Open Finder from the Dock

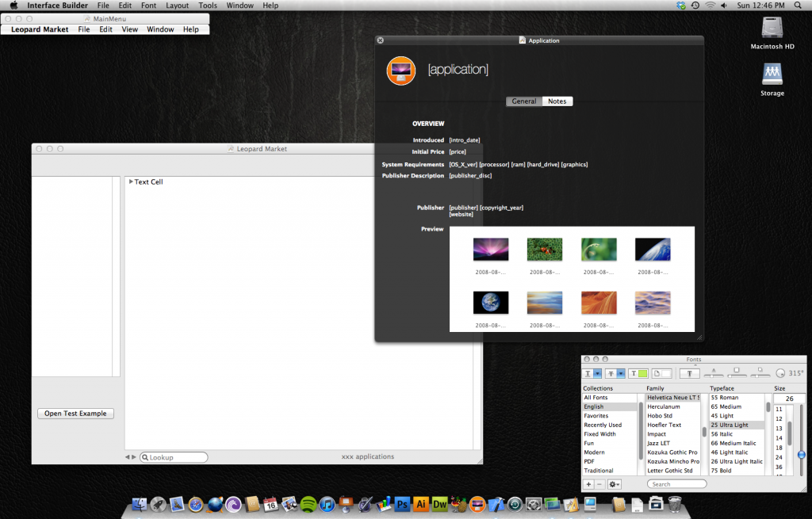click(x=140, y=504)
